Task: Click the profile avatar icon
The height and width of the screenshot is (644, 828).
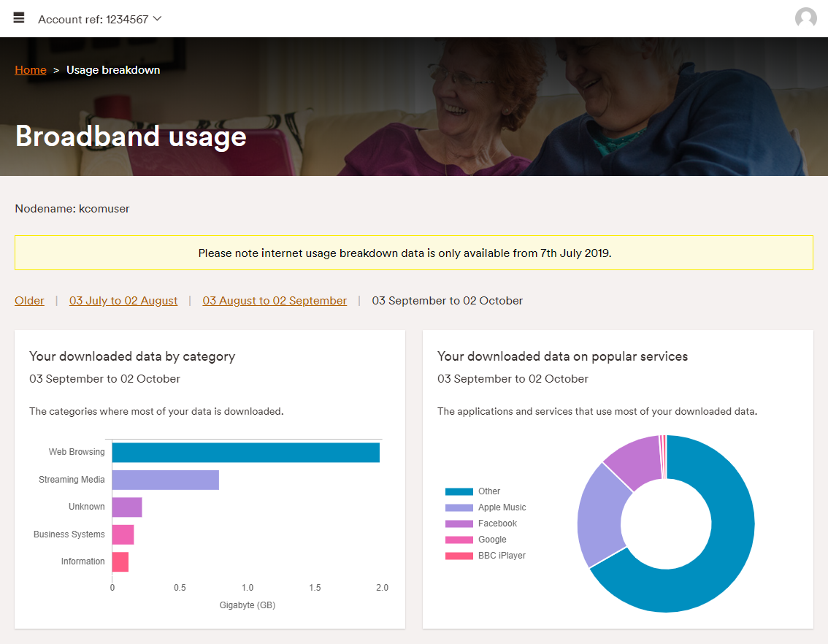Action: (805, 18)
